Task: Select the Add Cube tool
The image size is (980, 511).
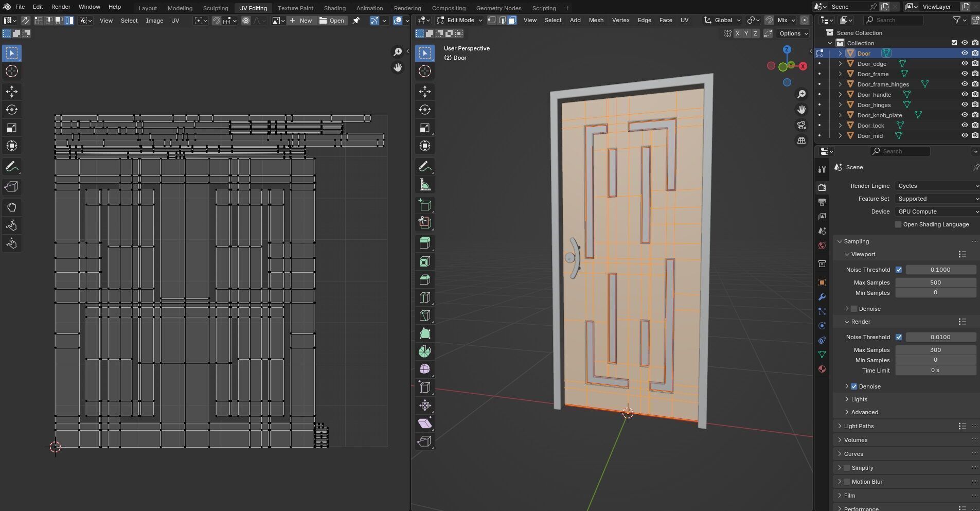Action: [425, 205]
